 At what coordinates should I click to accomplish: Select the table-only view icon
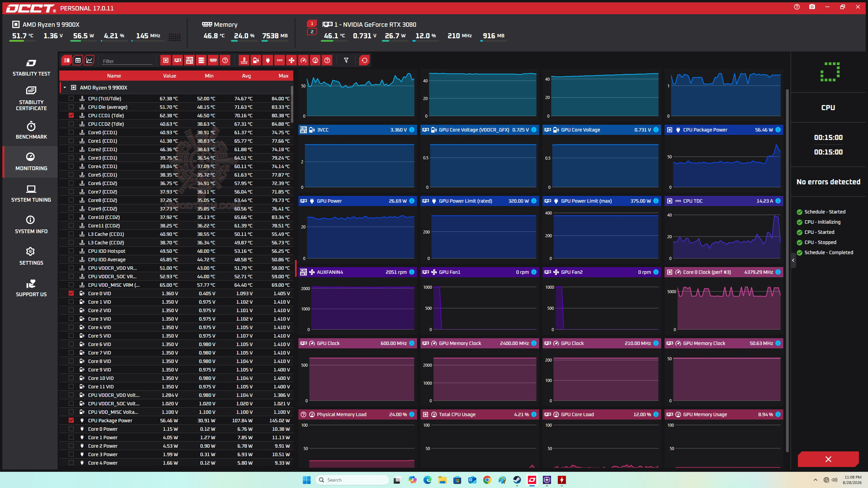tap(78, 61)
